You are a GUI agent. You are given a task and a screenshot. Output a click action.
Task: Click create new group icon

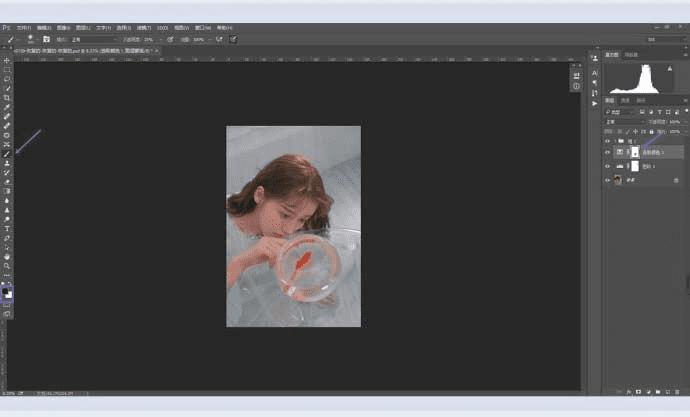pos(658,391)
